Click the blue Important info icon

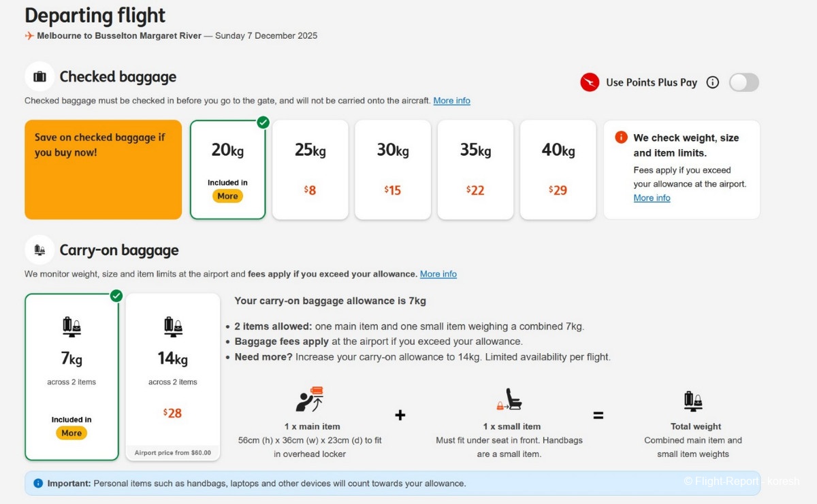(x=38, y=484)
